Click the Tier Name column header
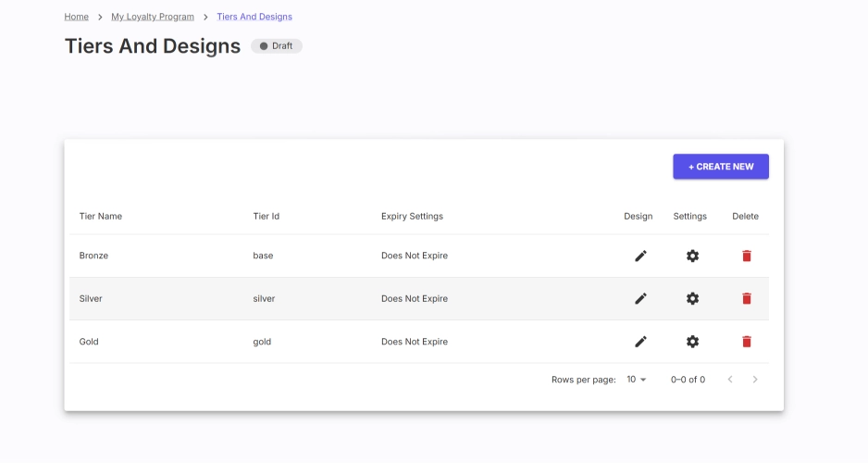The height and width of the screenshot is (463, 868). [101, 216]
